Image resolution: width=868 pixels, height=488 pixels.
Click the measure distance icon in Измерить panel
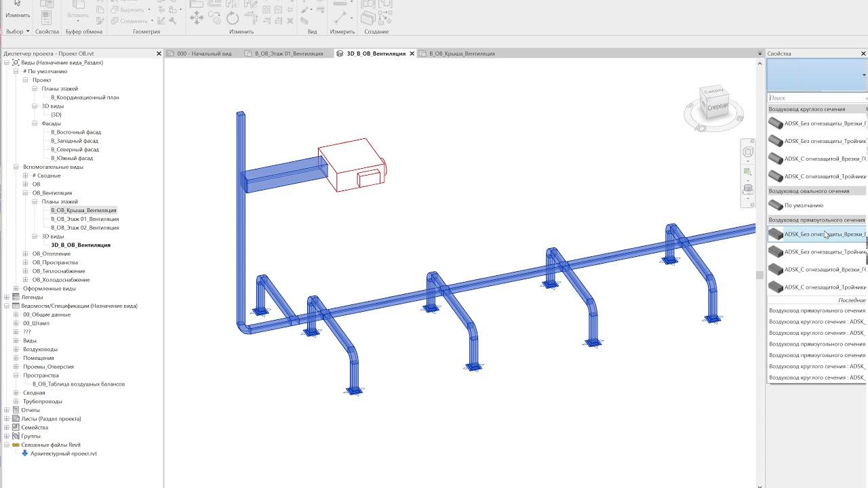(x=340, y=16)
